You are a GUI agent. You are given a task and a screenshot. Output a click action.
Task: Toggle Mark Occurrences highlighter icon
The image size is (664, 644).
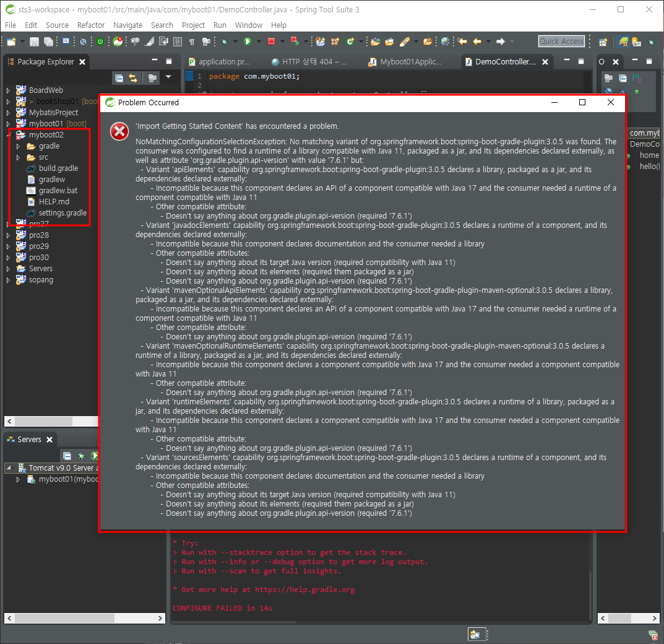[x=150, y=41]
